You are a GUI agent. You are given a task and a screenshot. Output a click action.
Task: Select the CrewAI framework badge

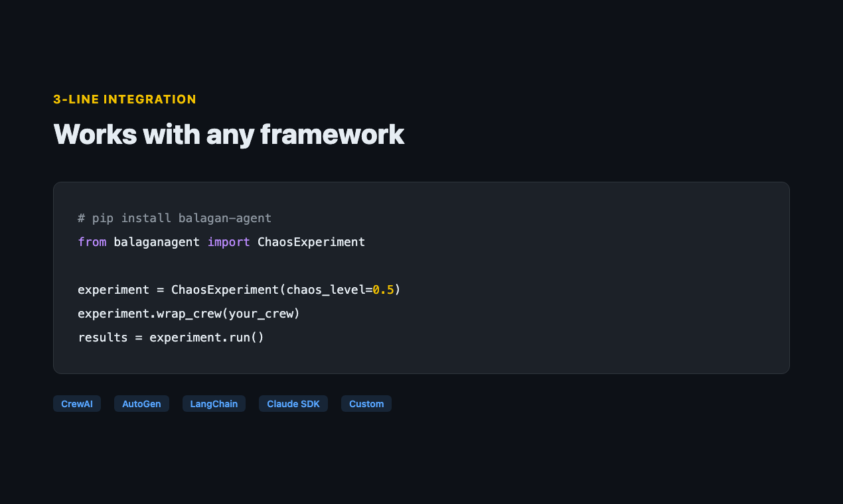tap(76, 403)
